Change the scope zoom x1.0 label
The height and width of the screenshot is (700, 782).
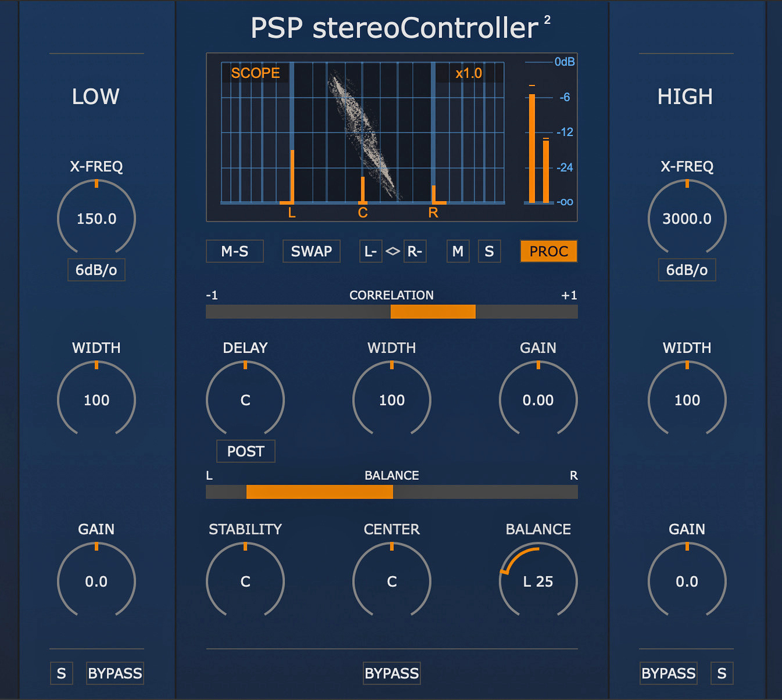click(468, 73)
